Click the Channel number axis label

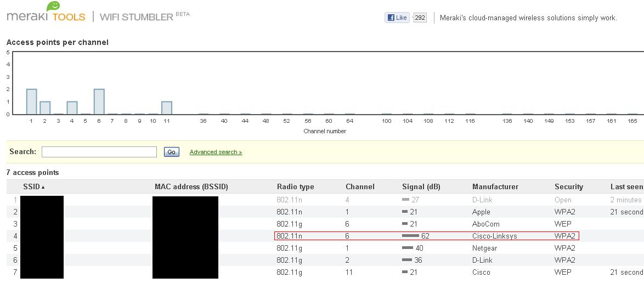coord(324,132)
